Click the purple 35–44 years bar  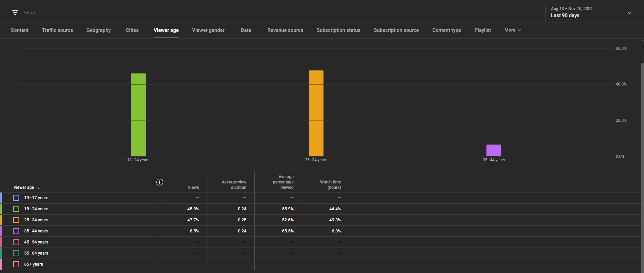494,150
